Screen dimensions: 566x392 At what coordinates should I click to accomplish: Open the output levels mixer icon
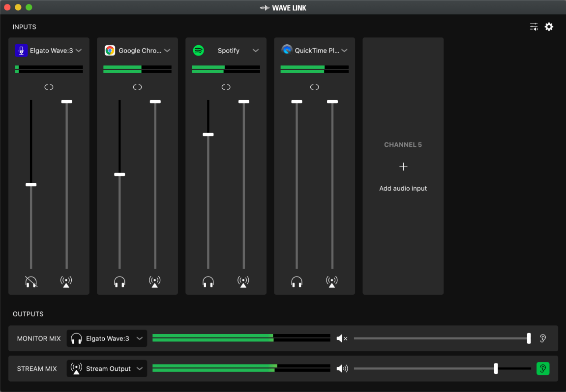pyautogui.click(x=534, y=27)
